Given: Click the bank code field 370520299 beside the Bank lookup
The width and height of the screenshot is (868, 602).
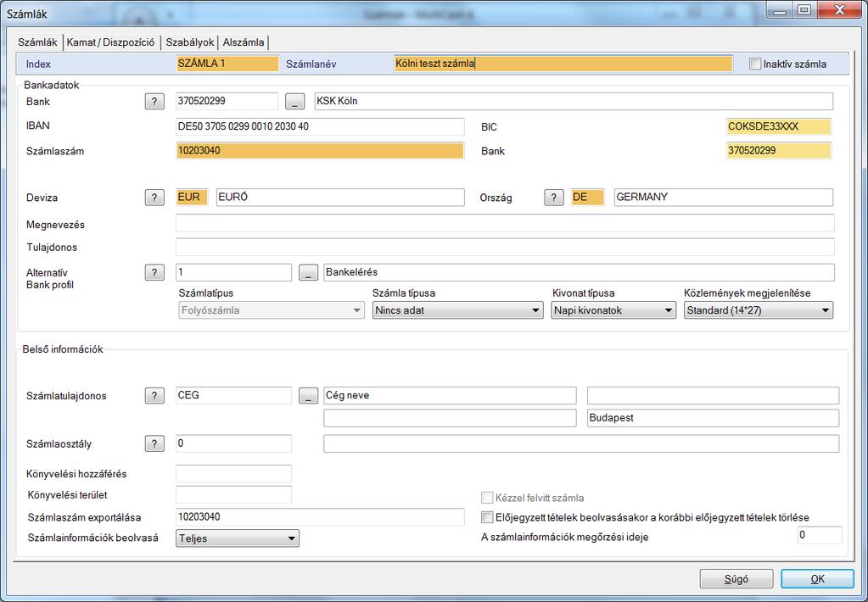Looking at the screenshot, I should (227, 101).
